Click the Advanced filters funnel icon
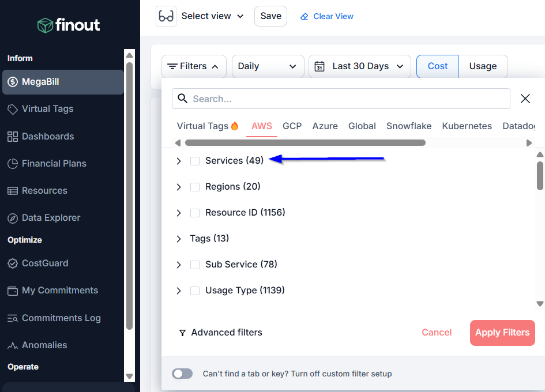 (x=182, y=333)
